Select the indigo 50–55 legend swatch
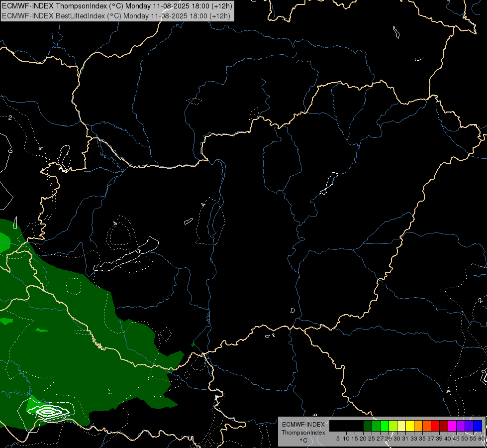This screenshot has width=487, height=448. [x=469, y=426]
